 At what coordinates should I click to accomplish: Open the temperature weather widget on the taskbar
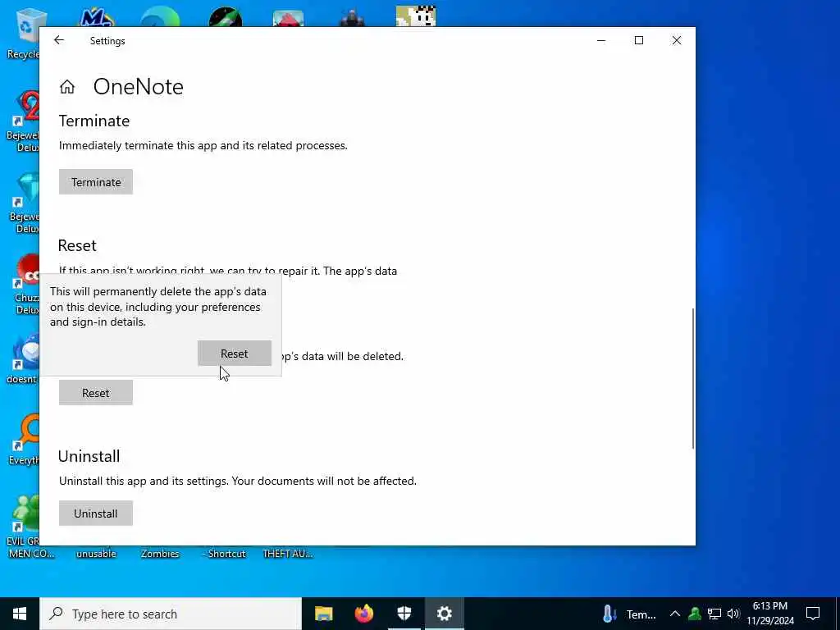tap(629, 614)
